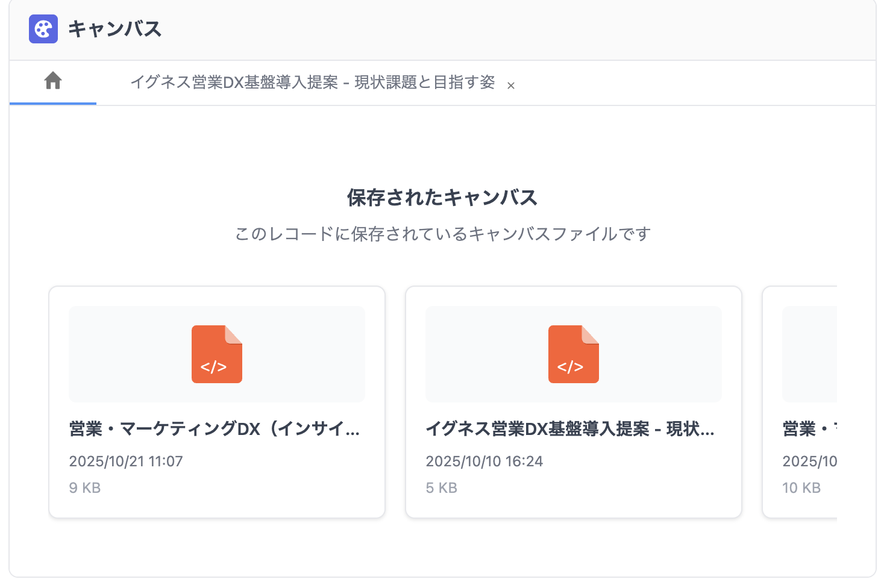881x588 pixels.
Task: Click the キャンバス header title
Action: pos(114,29)
